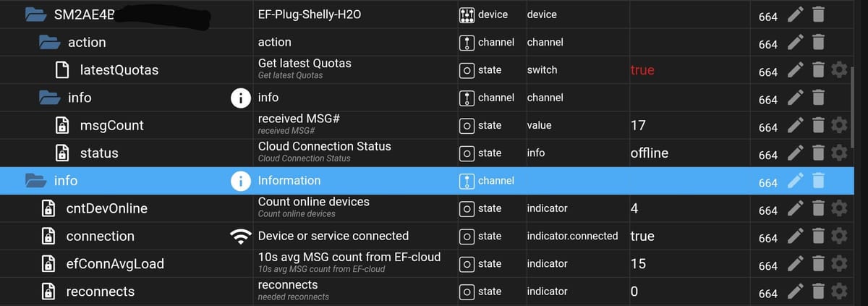Edit the latestQuotas object with its pencil icon
The height and width of the screenshot is (306, 868).
coord(796,70)
